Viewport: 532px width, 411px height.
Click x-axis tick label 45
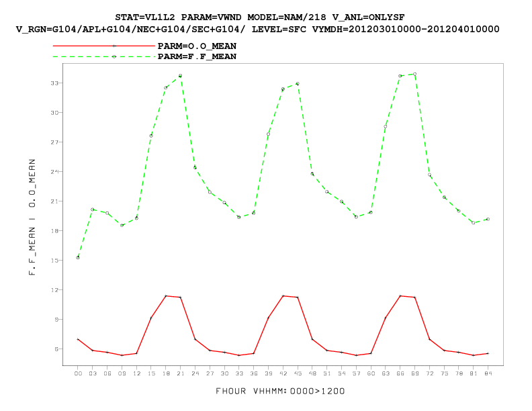[x=298, y=373]
